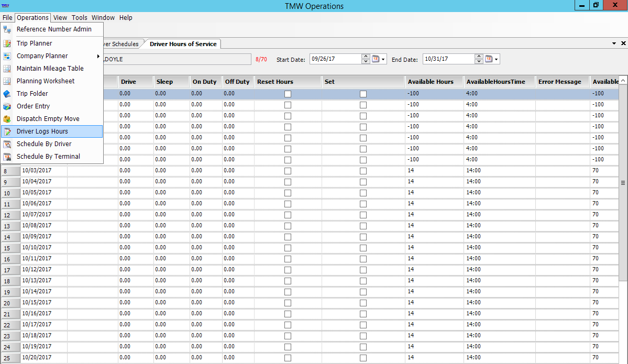Check Reset Hours for 10/15/2017
This screenshot has width=628, height=364.
coord(288,303)
